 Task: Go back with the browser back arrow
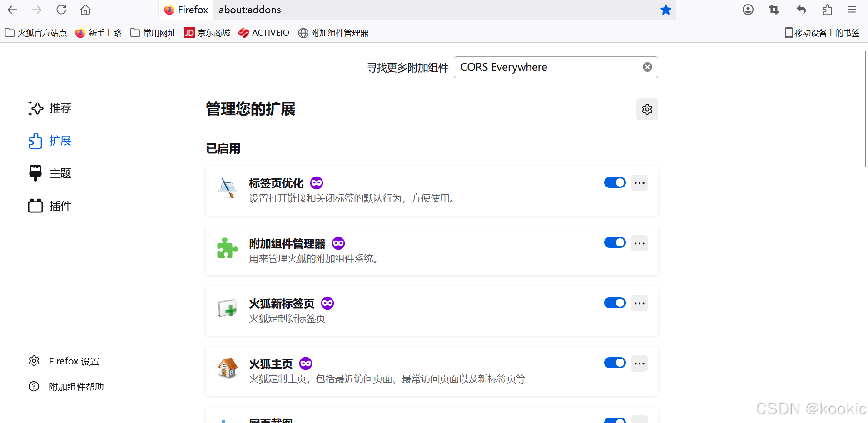[x=12, y=10]
